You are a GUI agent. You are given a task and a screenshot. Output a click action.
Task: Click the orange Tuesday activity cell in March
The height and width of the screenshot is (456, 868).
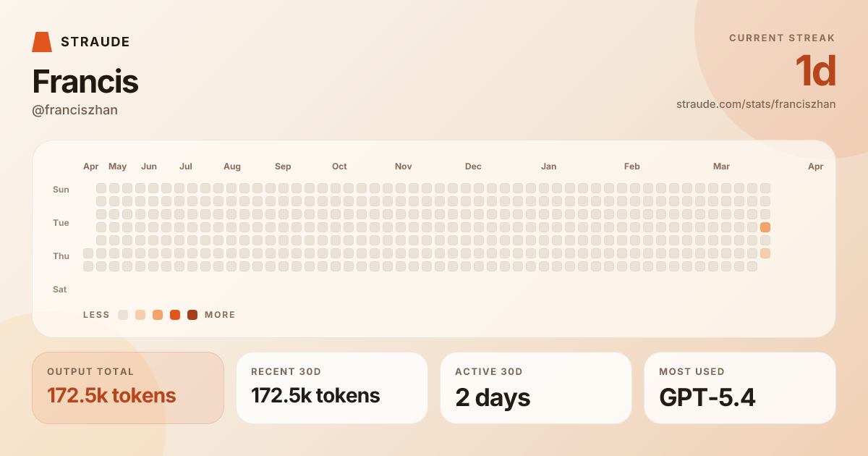pos(765,227)
